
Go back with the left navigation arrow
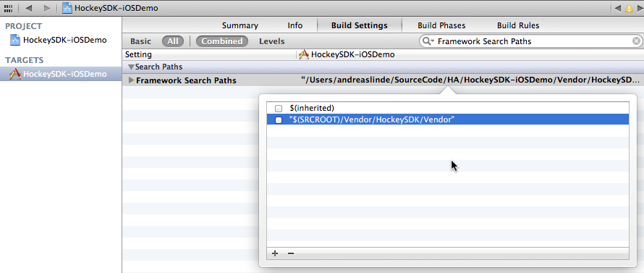coord(28,8)
